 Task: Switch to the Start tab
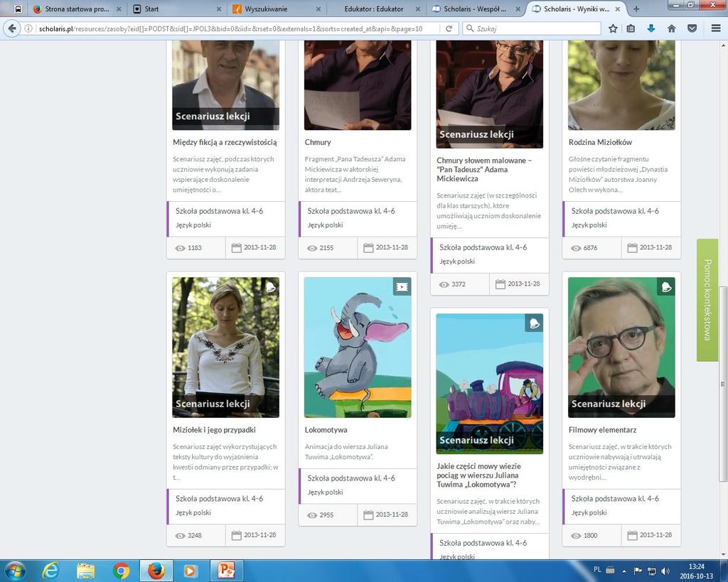click(x=176, y=9)
